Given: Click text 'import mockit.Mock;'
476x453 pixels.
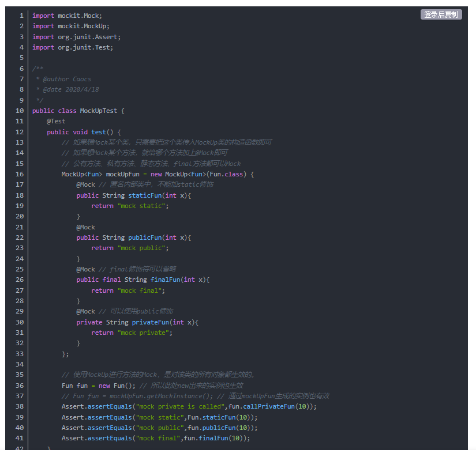Looking at the screenshot, I should tap(67, 16).
